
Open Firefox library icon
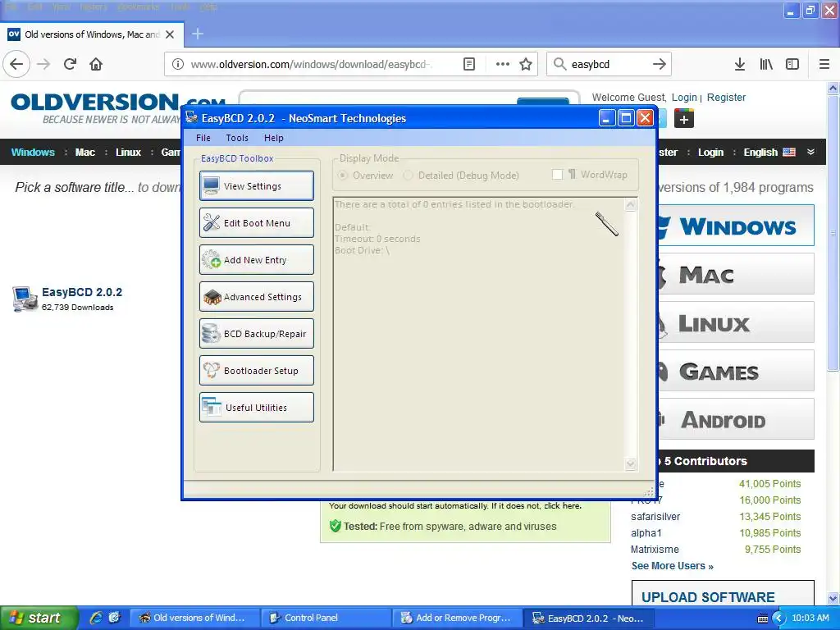tap(766, 64)
